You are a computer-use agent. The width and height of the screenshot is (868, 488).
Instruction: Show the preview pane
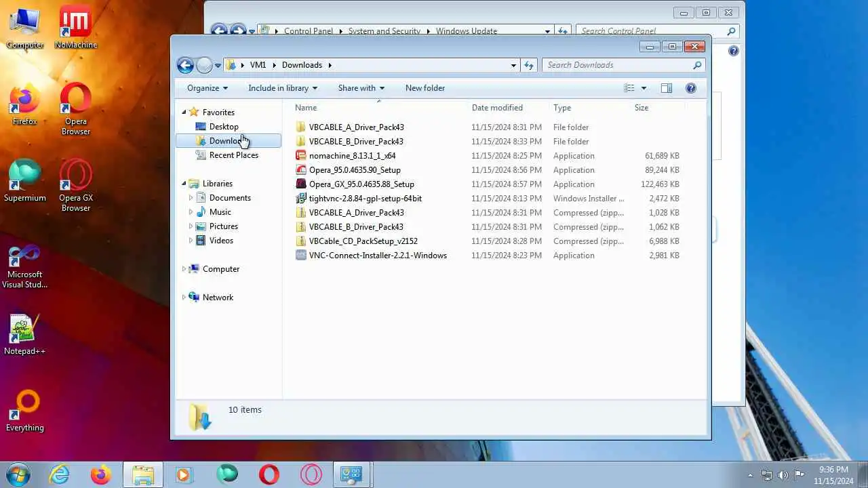(667, 88)
